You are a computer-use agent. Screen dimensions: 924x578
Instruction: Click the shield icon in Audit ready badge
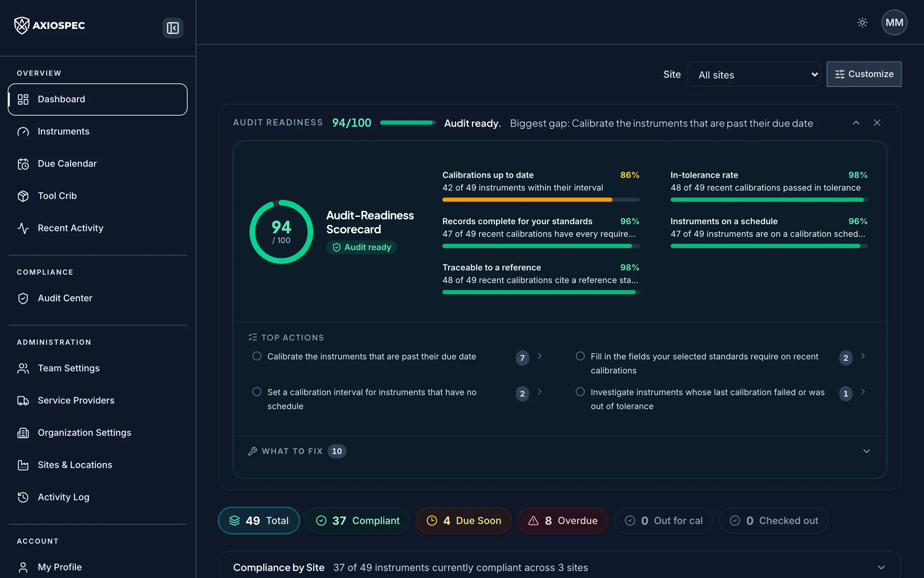click(336, 247)
